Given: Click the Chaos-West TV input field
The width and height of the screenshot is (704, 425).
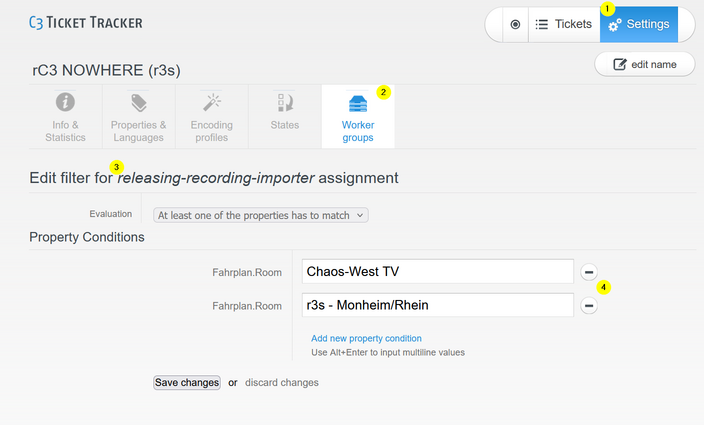Looking at the screenshot, I should 436,271.
